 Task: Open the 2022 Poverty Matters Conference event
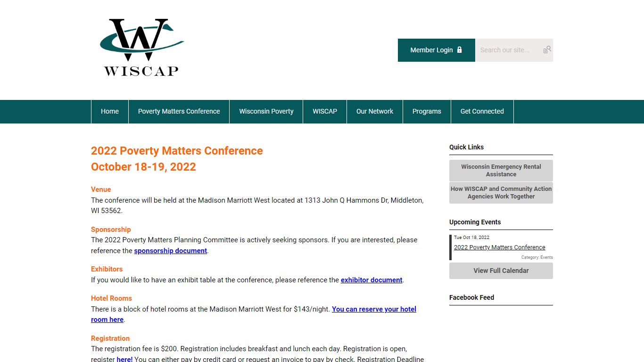click(x=500, y=247)
